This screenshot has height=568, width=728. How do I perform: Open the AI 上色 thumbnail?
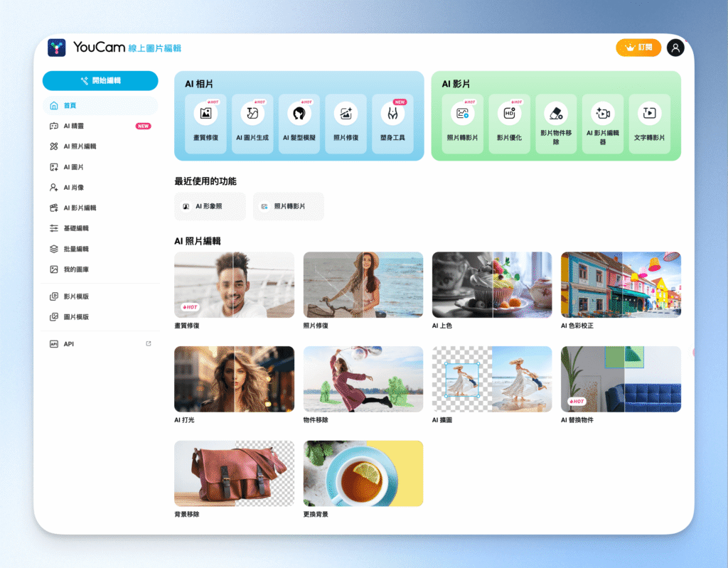(x=492, y=284)
